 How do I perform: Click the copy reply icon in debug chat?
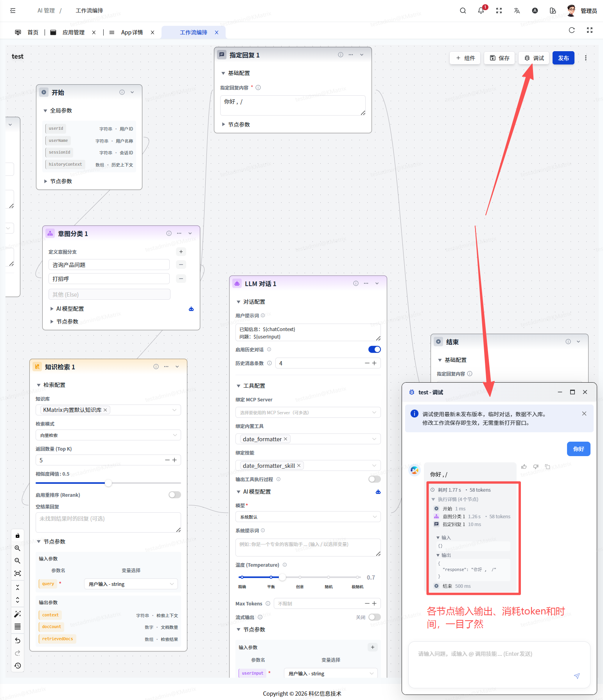coord(547,467)
